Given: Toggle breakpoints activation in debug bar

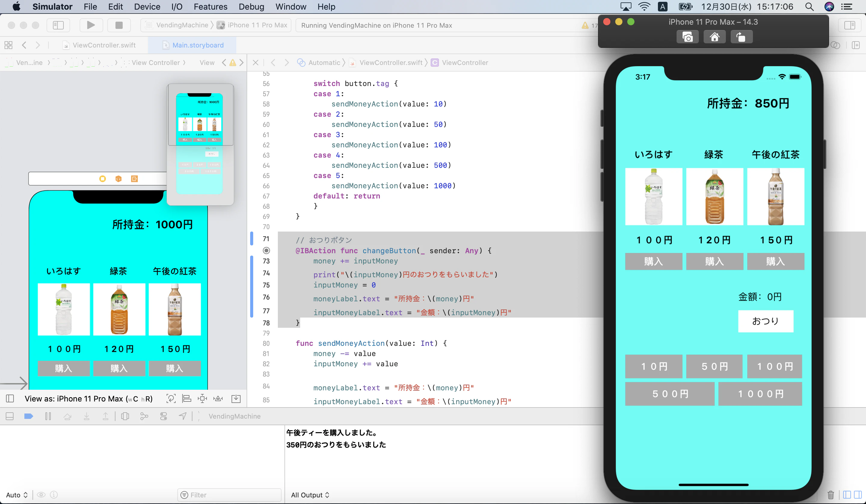Looking at the screenshot, I should coord(29,416).
